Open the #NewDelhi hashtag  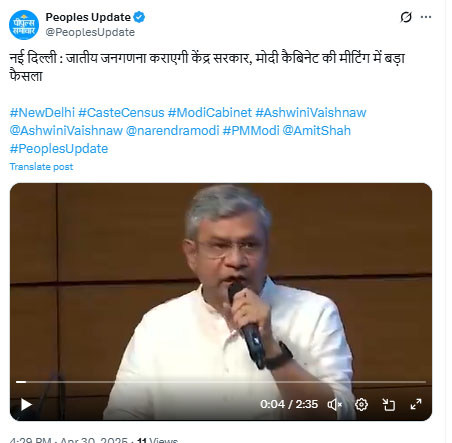pyautogui.click(x=42, y=113)
